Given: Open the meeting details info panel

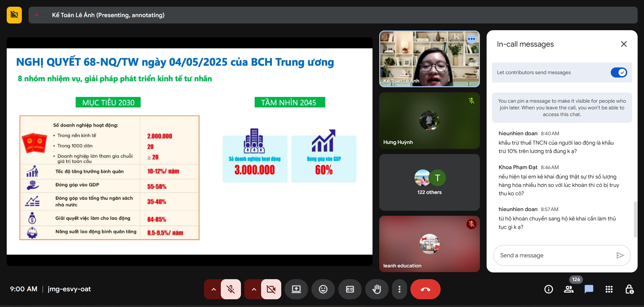Looking at the screenshot, I should (548, 289).
